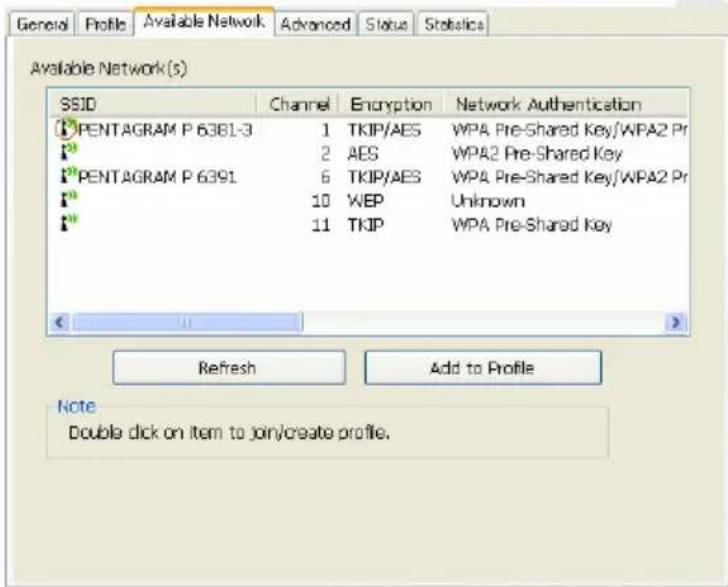Screen dimensions: 728x587
Task: Click channel 11 'WPA Pre-Shared Key' cell
Action: 532,225
